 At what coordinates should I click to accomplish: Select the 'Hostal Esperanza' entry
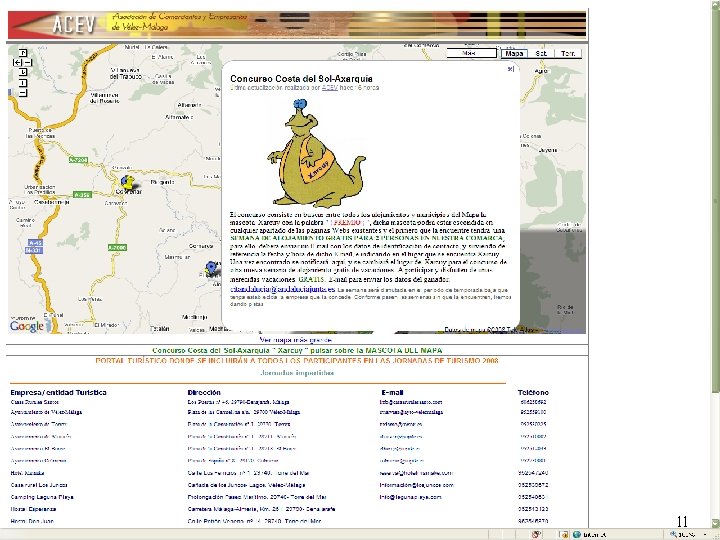click(33, 509)
